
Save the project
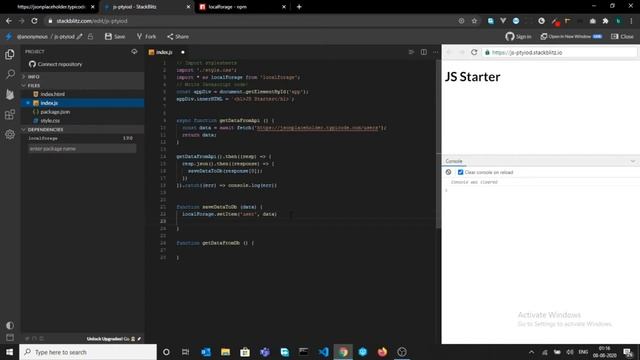coord(115,37)
